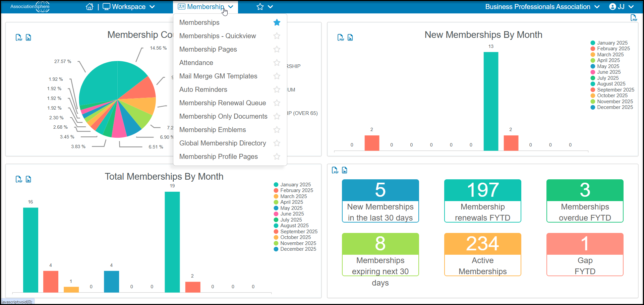Choose Global Membership Directory menu item
Screen dimensions: 644x305
click(x=223, y=143)
